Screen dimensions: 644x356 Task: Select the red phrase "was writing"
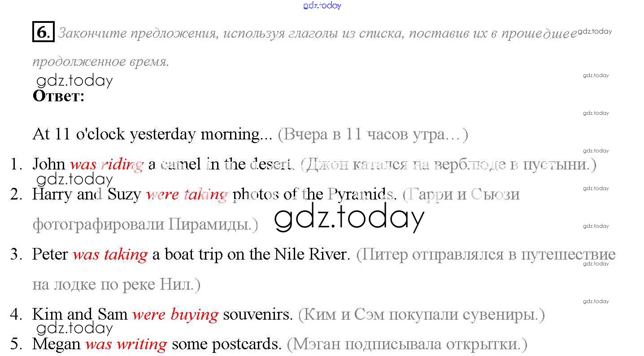click(126, 344)
